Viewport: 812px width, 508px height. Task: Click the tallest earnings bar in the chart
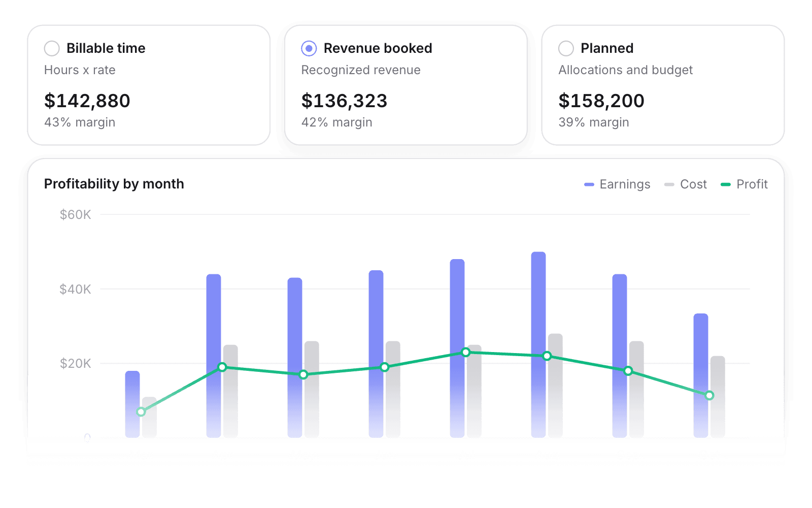pos(538,344)
